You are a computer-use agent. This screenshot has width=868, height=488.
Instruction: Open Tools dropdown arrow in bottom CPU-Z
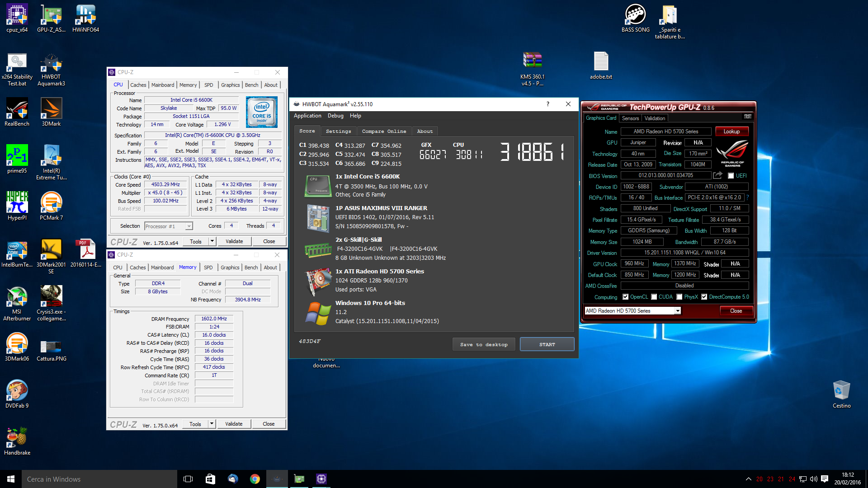[212, 424]
